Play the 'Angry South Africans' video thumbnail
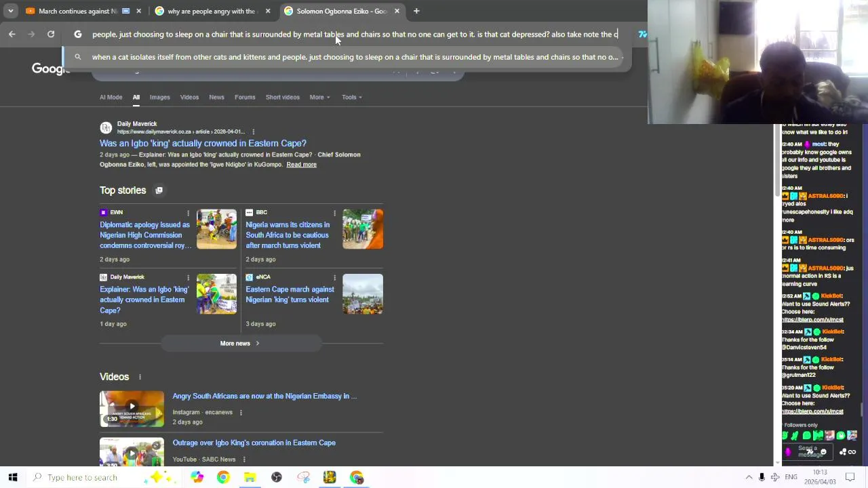The height and width of the screenshot is (488, 868). pyautogui.click(x=132, y=409)
